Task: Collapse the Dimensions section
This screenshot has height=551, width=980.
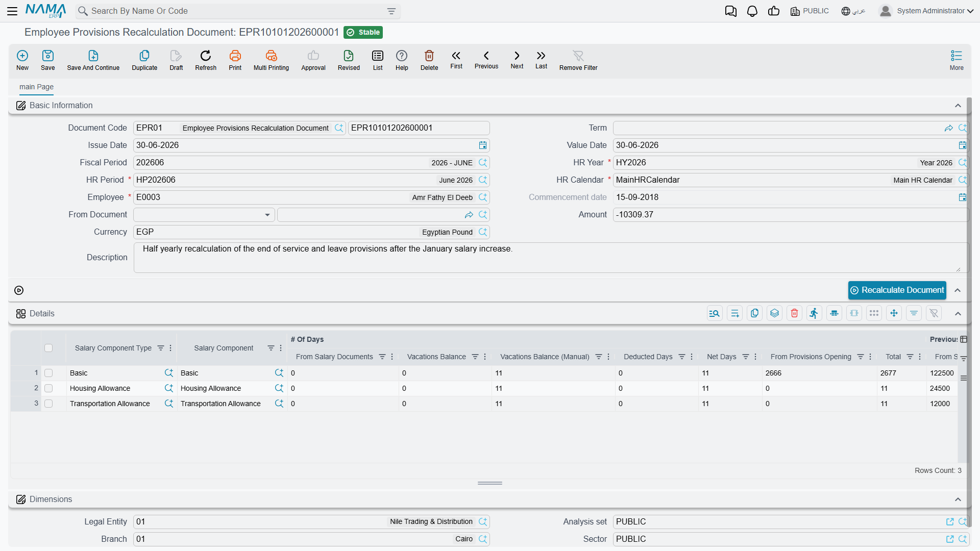Action: point(958,499)
